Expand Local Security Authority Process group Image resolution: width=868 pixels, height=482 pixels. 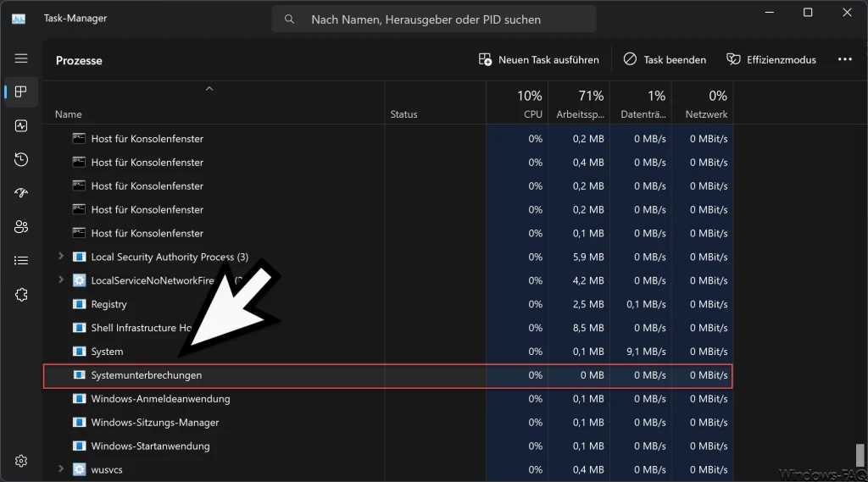[x=61, y=256]
